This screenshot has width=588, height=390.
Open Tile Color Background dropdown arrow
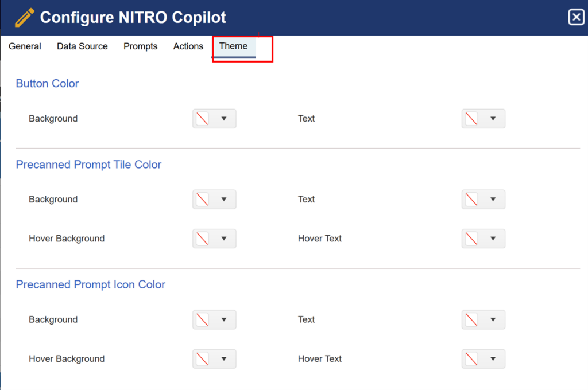click(x=224, y=200)
